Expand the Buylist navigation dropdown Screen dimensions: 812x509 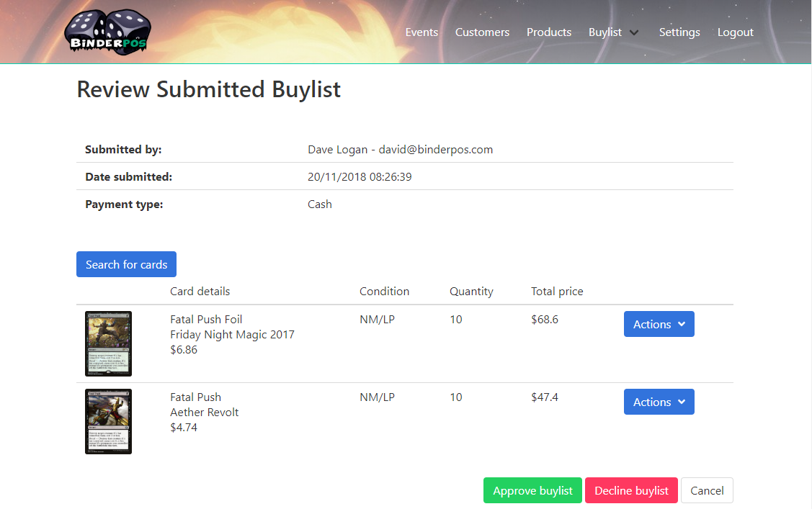[x=613, y=32]
